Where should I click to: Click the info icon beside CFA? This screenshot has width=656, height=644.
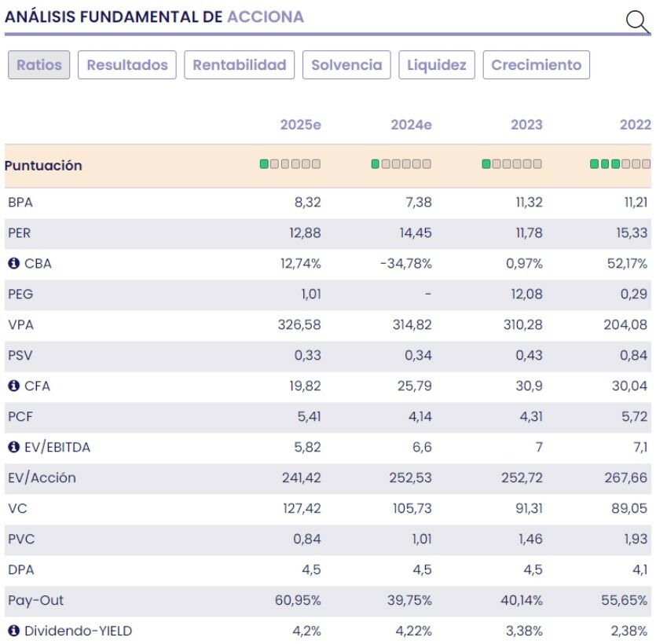coord(13,386)
